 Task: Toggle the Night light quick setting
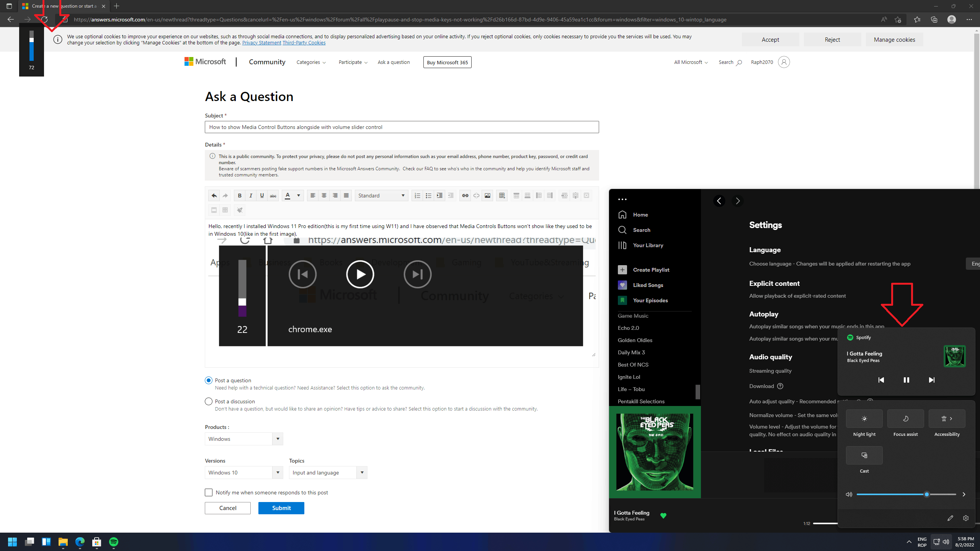pos(864,419)
